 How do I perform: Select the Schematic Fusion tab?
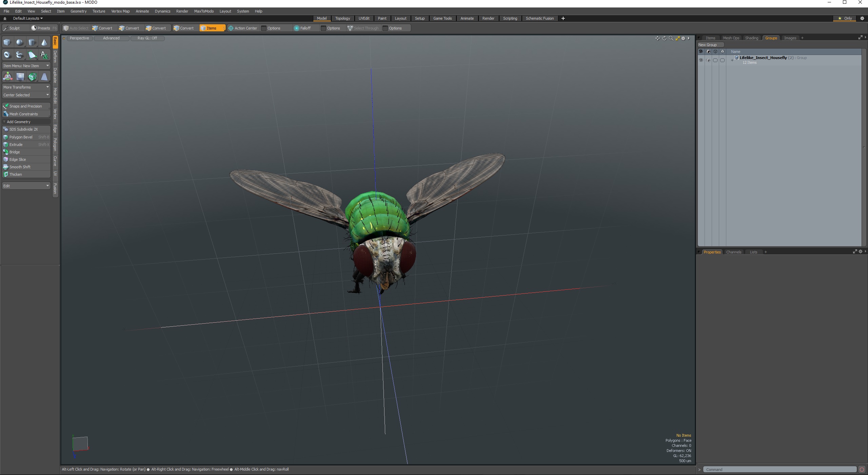coord(538,18)
